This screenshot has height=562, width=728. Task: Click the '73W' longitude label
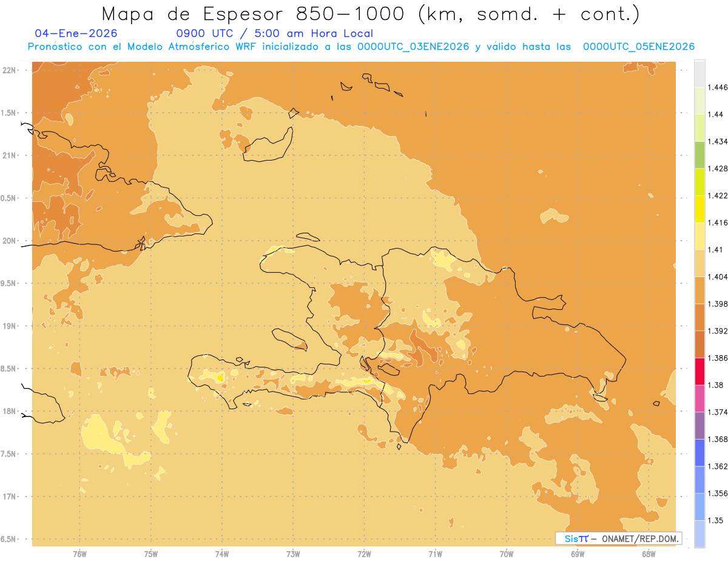click(293, 554)
